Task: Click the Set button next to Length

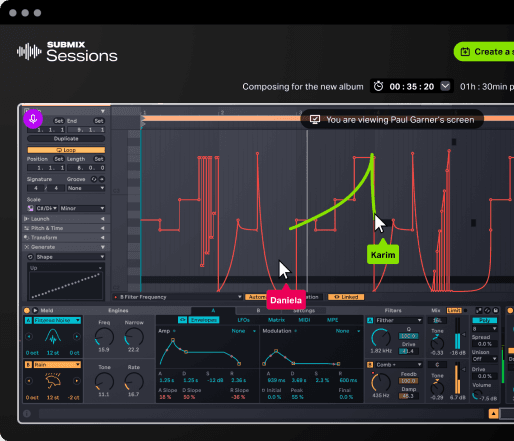Action: [x=99, y=159]
